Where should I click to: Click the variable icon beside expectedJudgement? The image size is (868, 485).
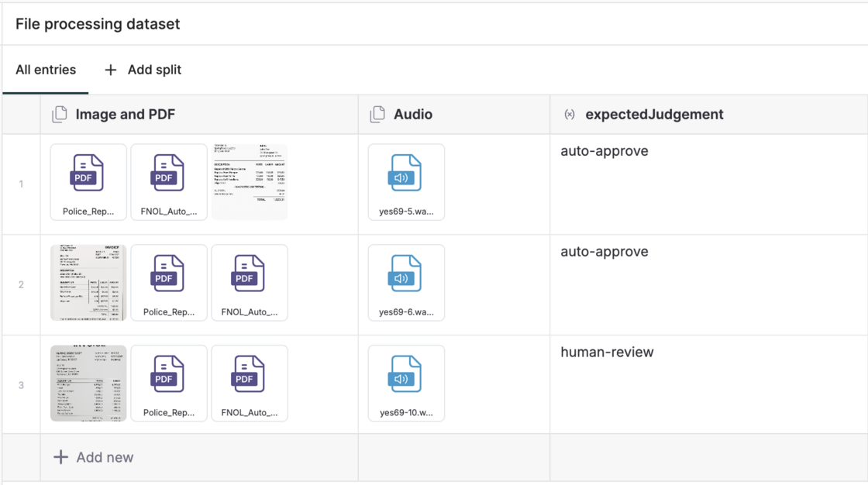(570, 115)
